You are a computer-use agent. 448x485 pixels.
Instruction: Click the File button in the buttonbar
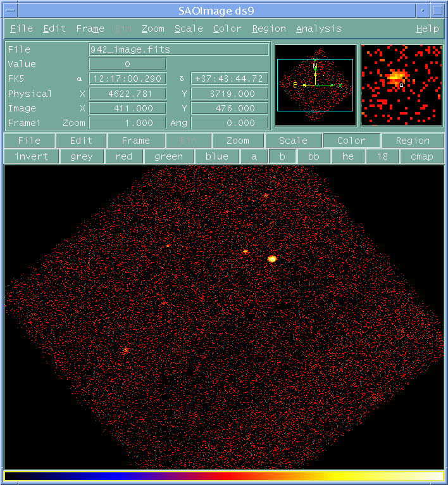(x=29, y=141)
